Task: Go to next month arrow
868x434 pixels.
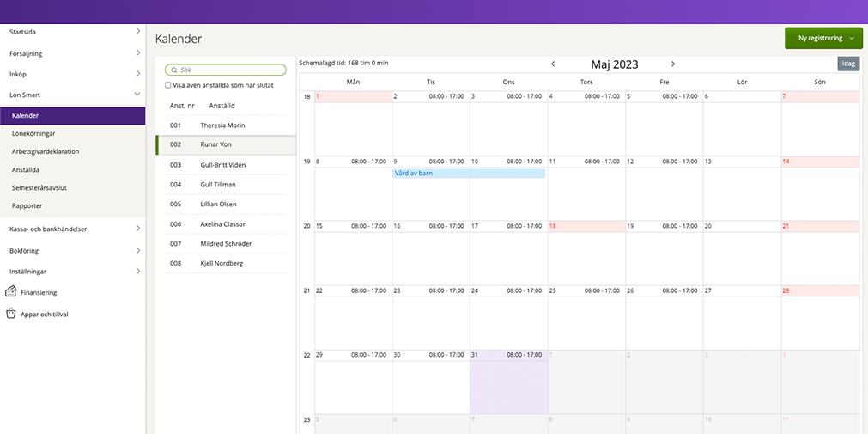Action: coord(673,64)
